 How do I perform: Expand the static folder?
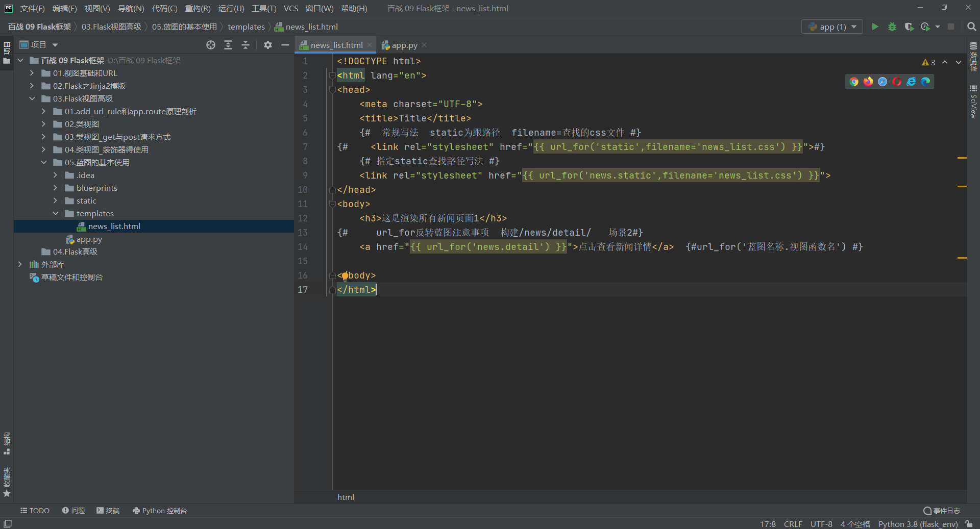click(x=55, y=201)
